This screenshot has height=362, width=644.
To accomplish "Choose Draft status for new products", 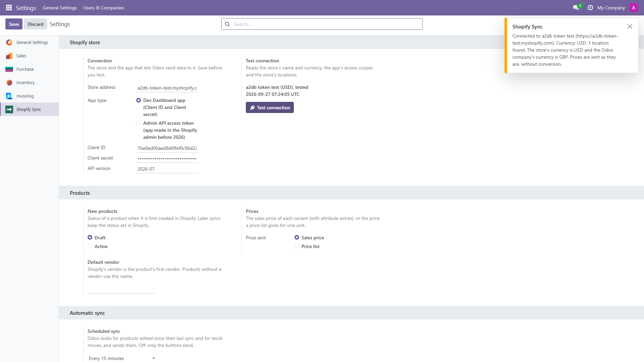I will (x=90, y=237).
